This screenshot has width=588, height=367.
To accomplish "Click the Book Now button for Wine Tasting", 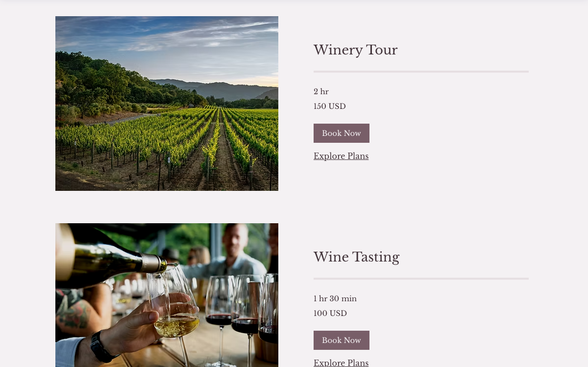I will coord(341,340).
